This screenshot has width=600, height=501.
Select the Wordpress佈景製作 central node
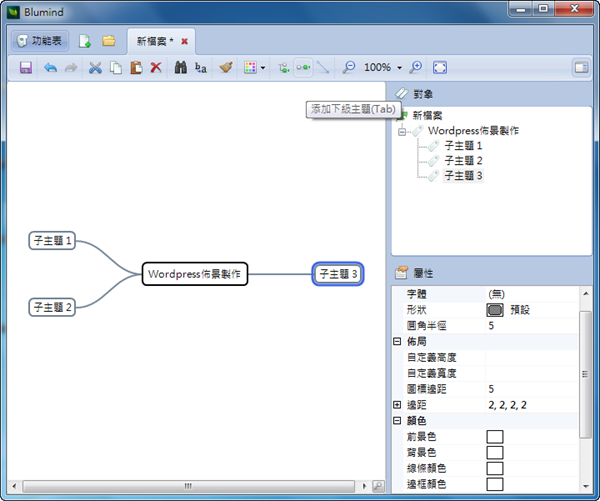tap(195, 274)
